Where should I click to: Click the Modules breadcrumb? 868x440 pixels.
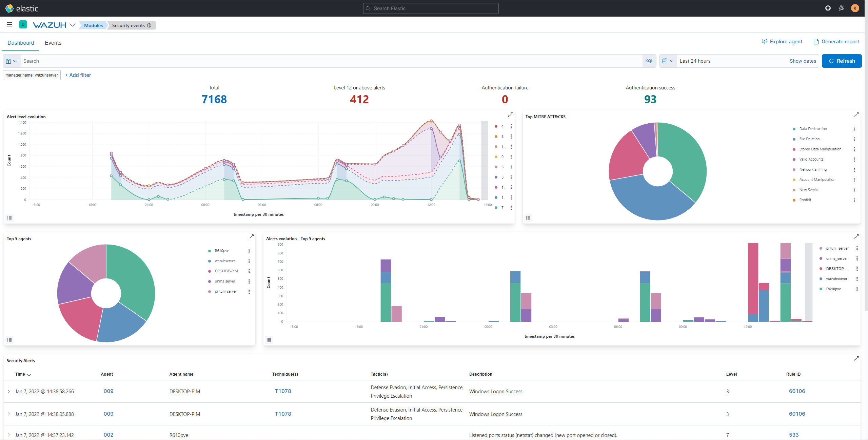[93, 25]
